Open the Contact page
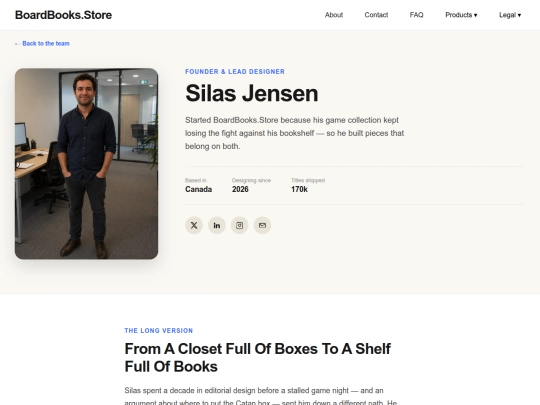 click(376, 15)
